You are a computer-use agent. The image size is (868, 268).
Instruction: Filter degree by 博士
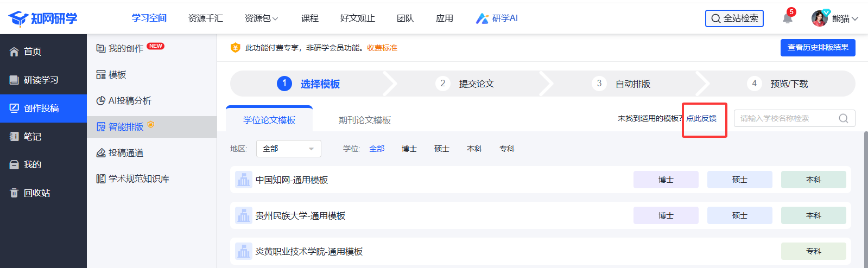coord(409,149)
